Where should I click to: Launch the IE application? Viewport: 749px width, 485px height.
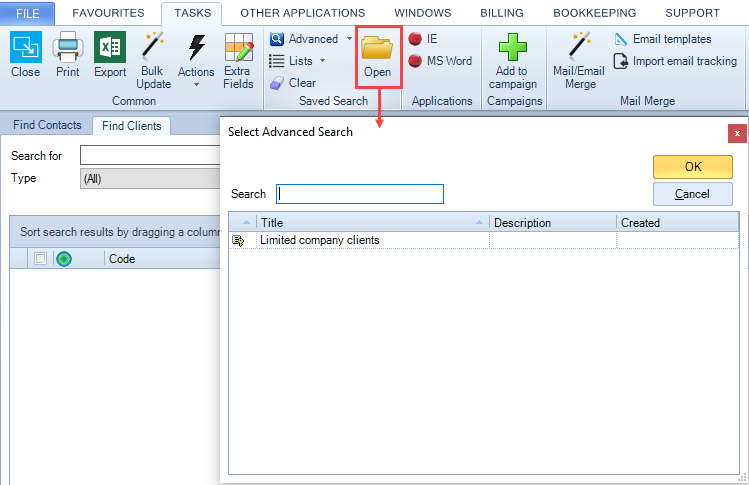click(x=423, y=39)
